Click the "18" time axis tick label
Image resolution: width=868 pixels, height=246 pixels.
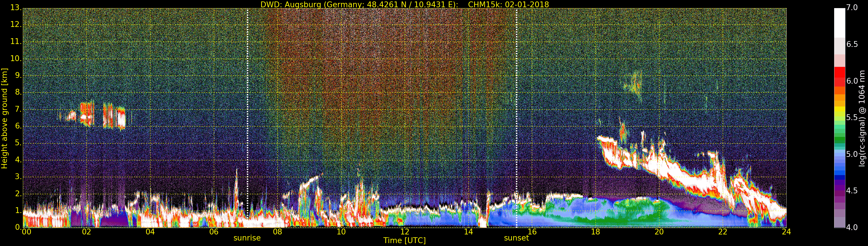pyautogui.click(x=596, y=232)
